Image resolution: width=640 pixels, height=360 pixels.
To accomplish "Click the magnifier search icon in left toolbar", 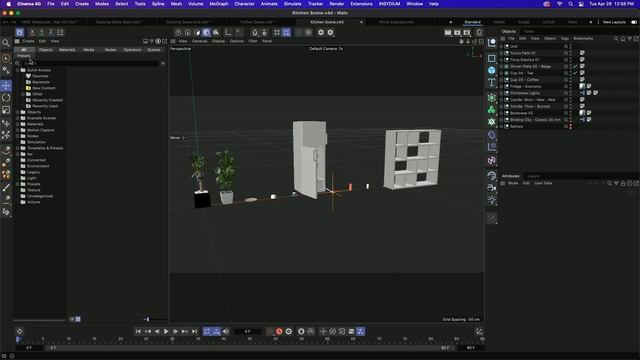I will 6,43.
